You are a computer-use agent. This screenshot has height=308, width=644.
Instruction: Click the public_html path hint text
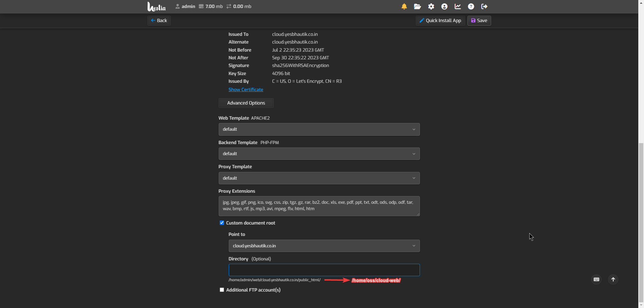point(274,280)
